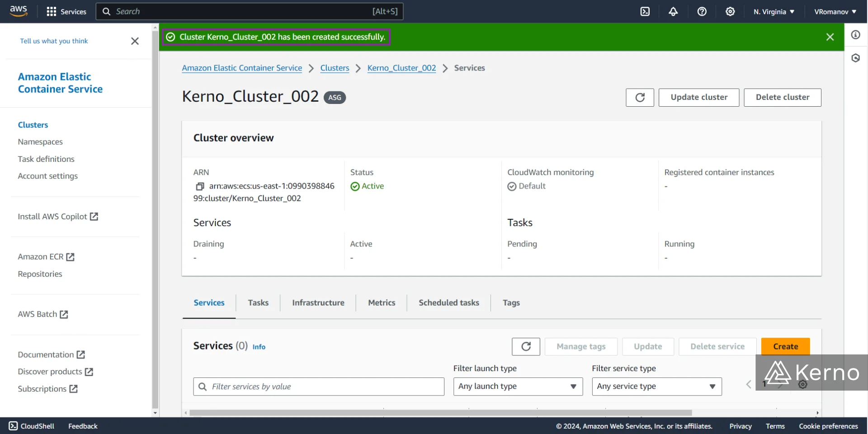Click the external link icon by AWS Batch
Viewport: 868px width, 434px height.
tap(64, 314)
